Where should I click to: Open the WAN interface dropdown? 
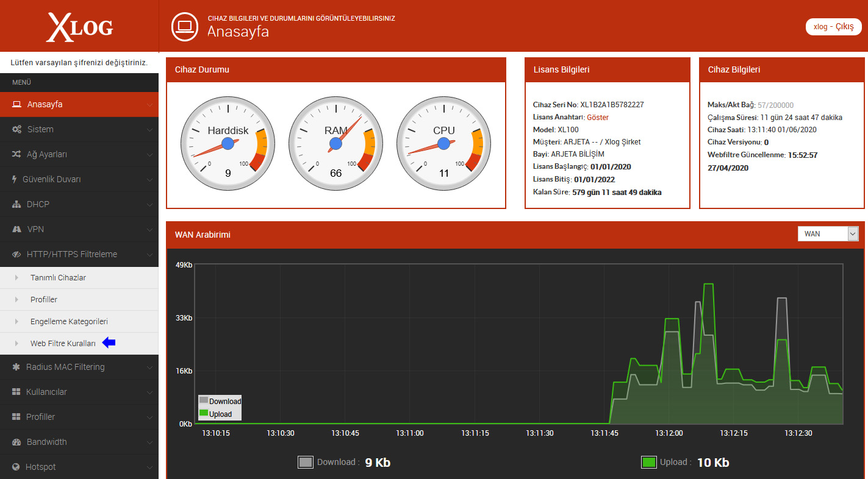click(x=828, y=234)
